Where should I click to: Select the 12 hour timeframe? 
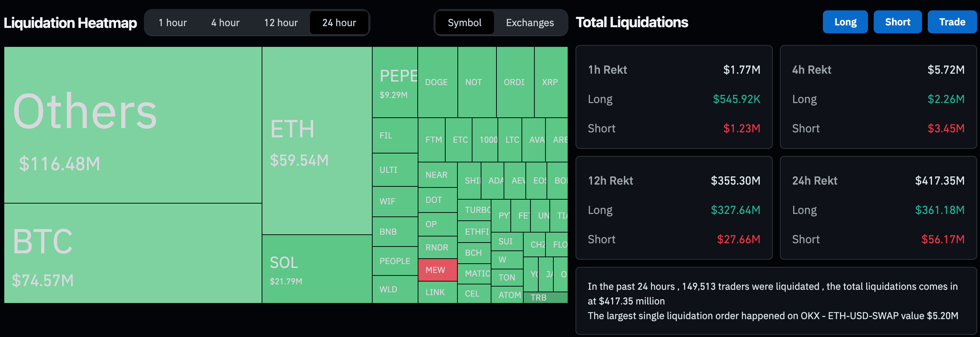click(x=280, y=23)
